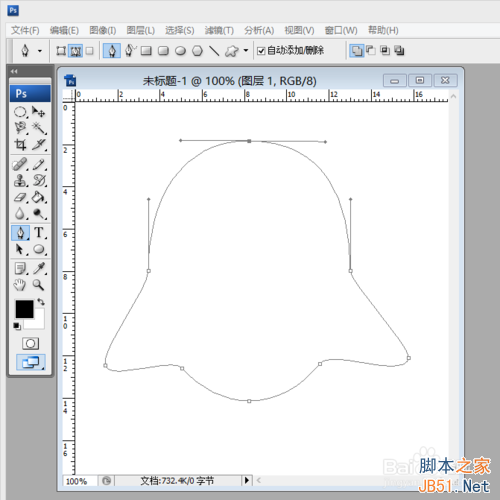Select the Clone Stamp tool

(20, 181)
